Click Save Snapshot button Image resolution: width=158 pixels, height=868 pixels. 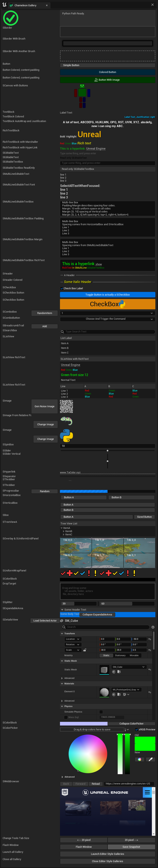pos(131,847)
